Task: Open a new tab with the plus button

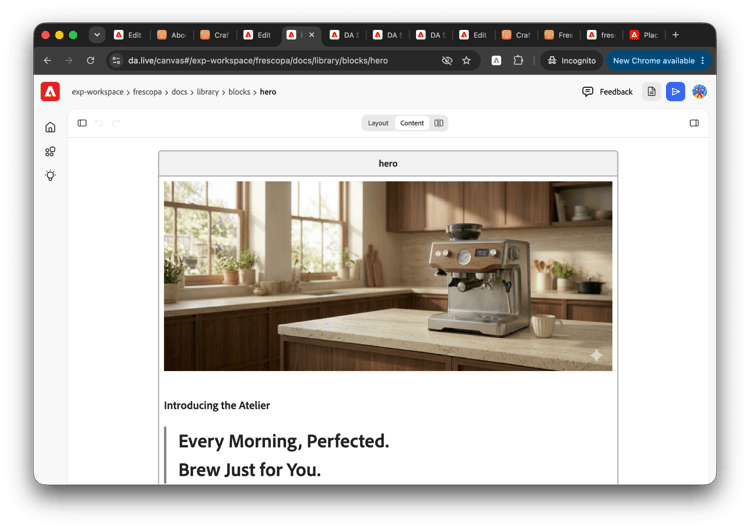Action: click(675, 34)
